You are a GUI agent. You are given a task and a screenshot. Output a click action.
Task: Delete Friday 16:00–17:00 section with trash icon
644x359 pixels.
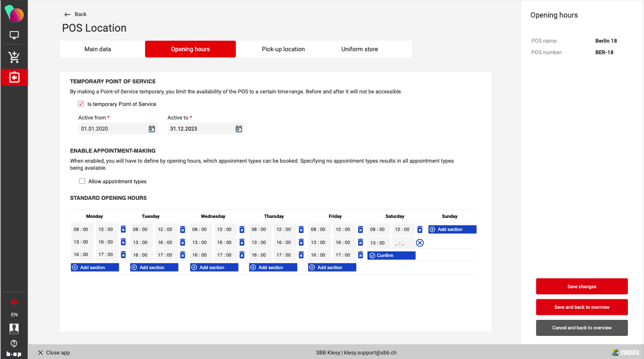pyautogui.click(x=360, y=255)
